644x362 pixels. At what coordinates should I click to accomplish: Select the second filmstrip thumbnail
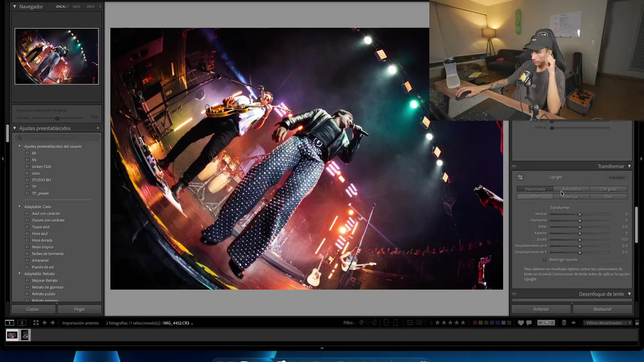[25, 335]
